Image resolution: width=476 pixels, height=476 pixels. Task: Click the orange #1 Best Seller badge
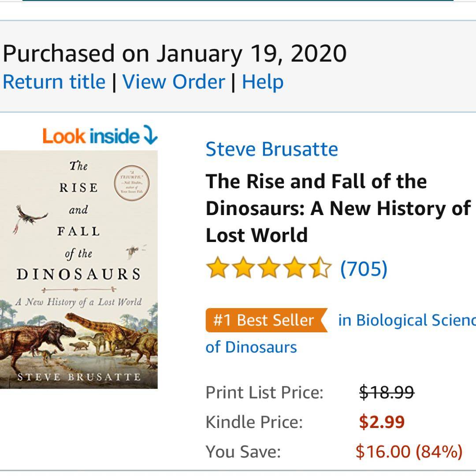click(265, 320)
